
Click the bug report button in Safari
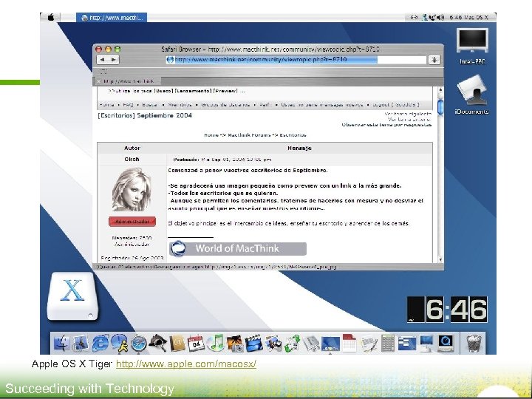(434, 60)
